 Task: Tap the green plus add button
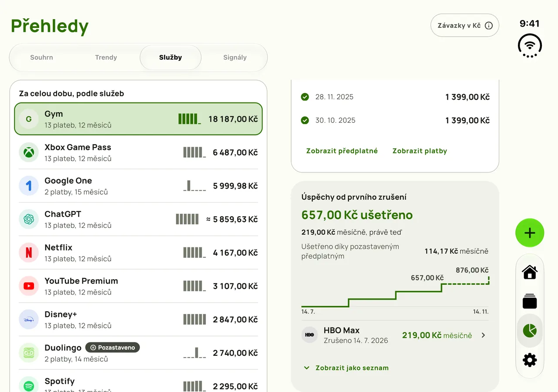click(x=530, y=233)
